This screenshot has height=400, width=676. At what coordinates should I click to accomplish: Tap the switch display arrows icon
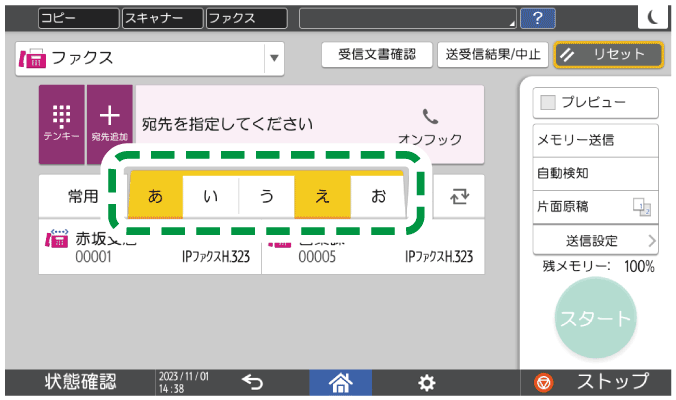[x=459, y=197]
